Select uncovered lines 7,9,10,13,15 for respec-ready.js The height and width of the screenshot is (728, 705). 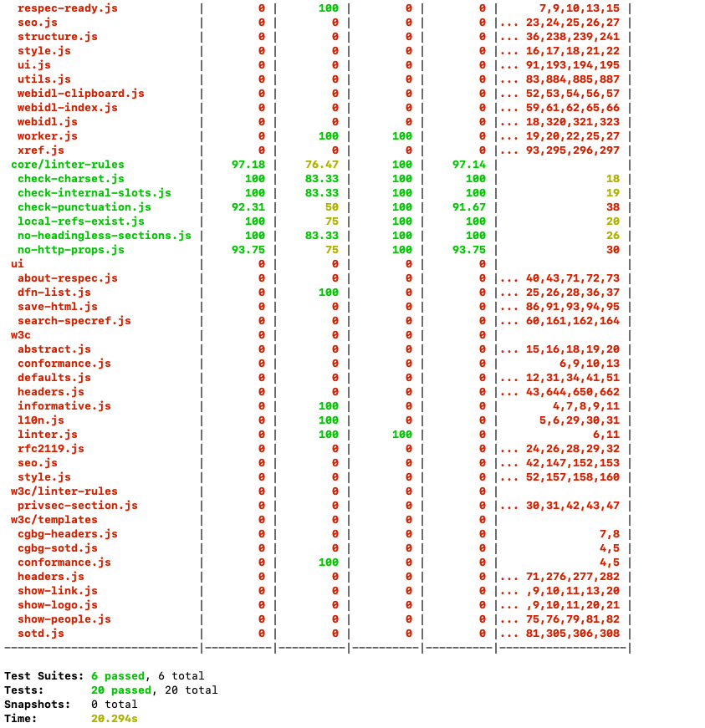coord(580,8)
